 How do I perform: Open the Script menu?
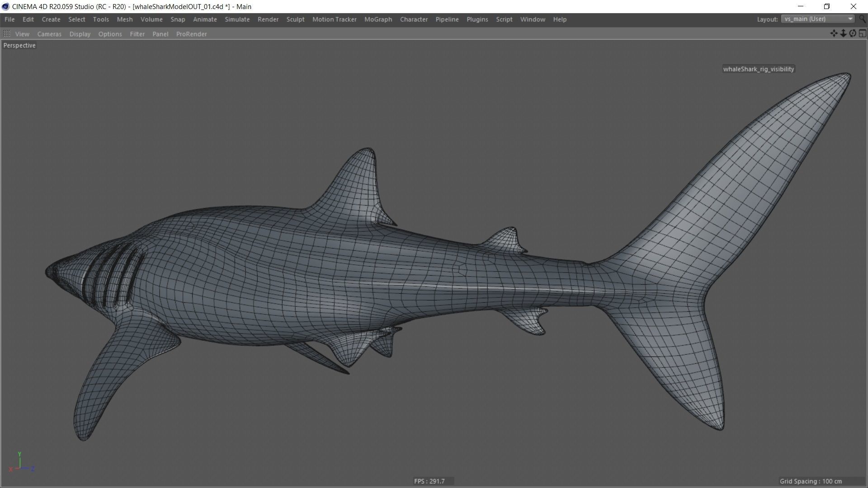(504, 19)
